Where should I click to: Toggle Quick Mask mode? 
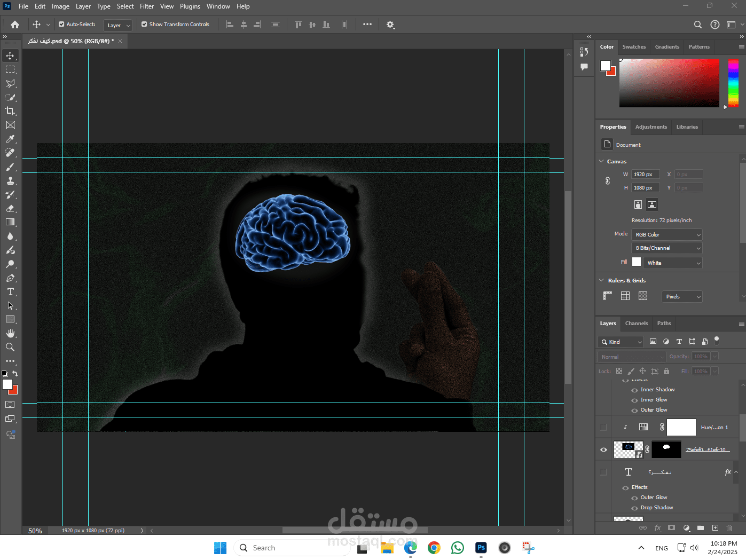pyautogui.click(x=10, y=405)
